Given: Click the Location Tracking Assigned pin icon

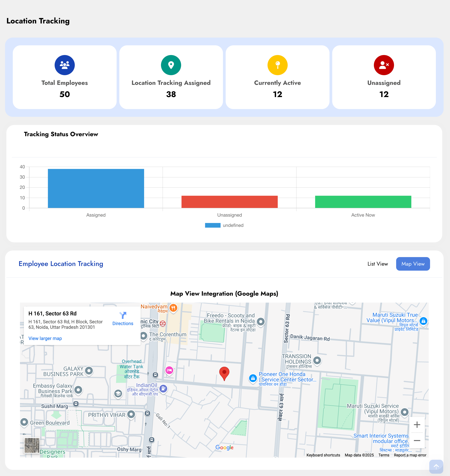Looking at the screenshot, I should [x=171, y=65].
